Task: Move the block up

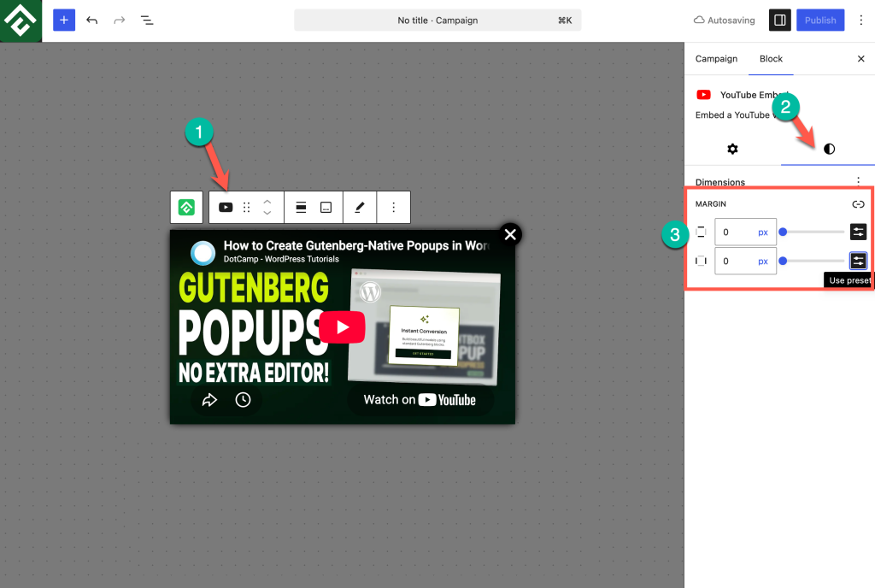Action: (x=267, y=202)
